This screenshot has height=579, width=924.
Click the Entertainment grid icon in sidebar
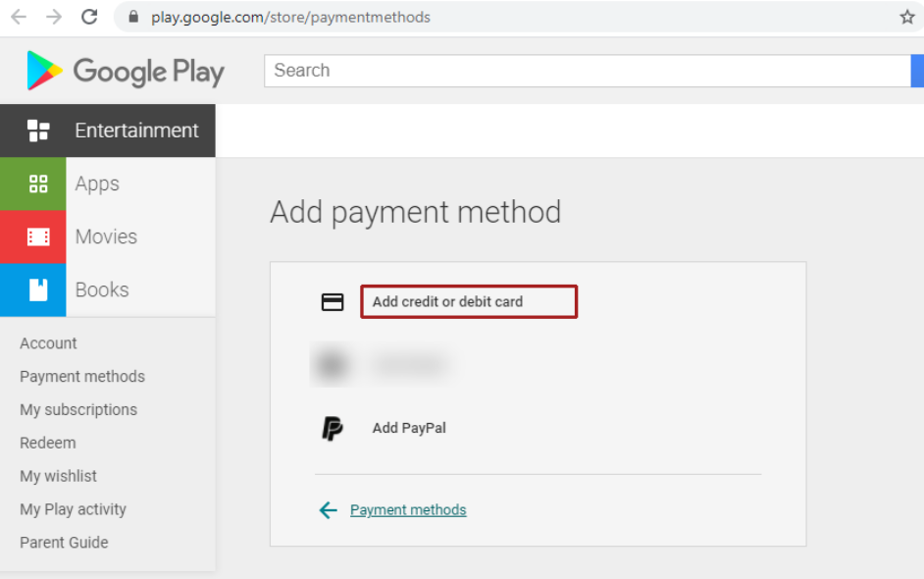click(x=39, y=131)
